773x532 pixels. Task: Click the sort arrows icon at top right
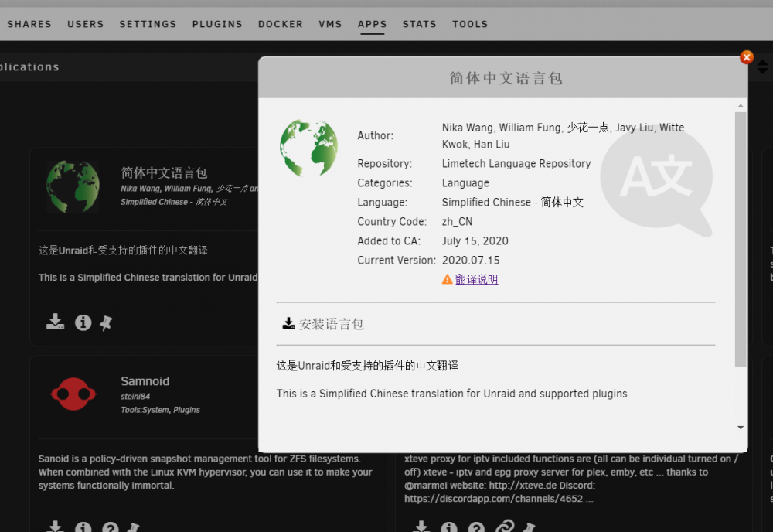pos(762,66)
